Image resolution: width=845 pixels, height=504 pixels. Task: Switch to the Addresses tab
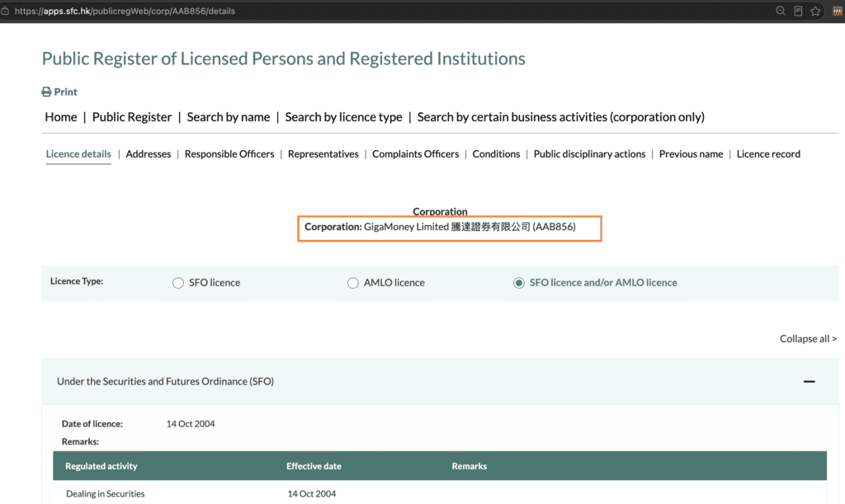[149, 154]
